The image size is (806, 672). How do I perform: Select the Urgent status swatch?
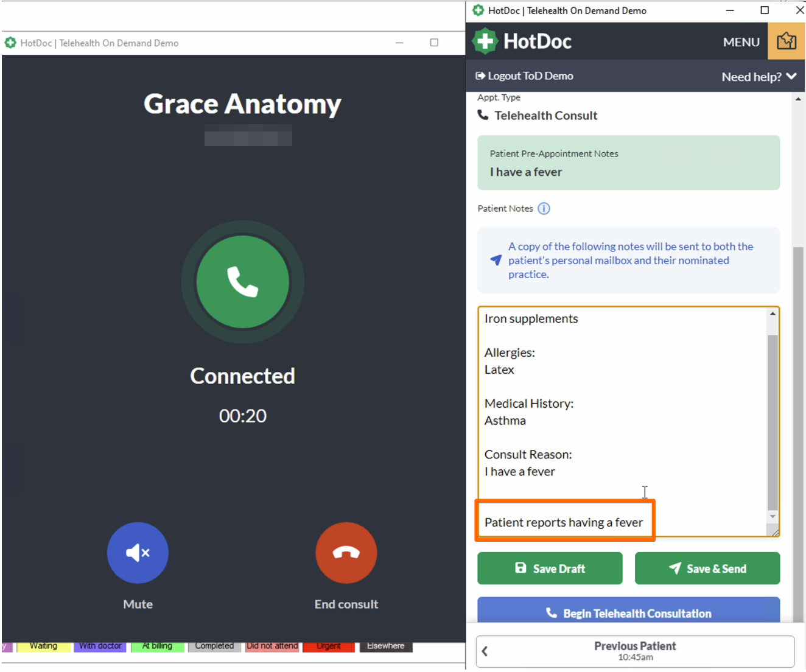pyautogui.click(x=329, y=646)
